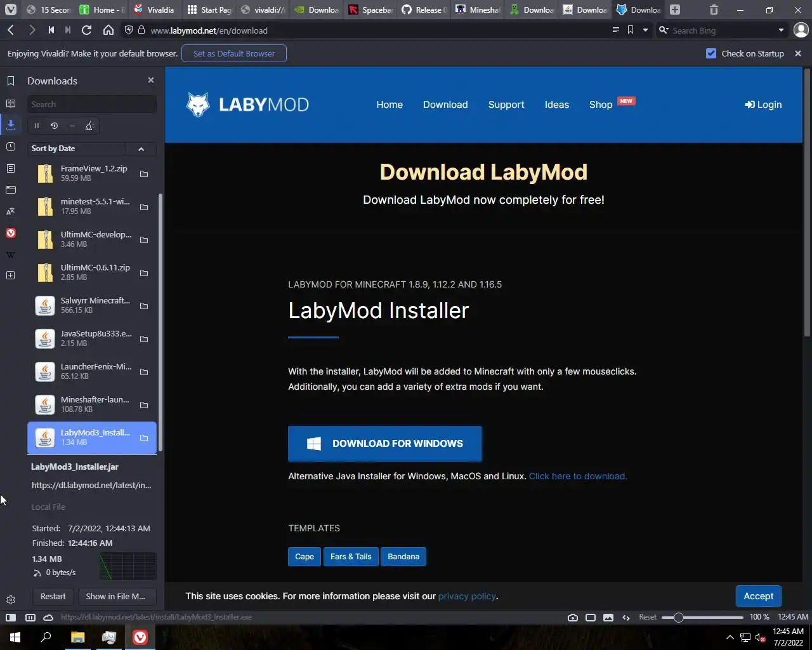Open the Vivaldi main menu icon
The image size is (812, 650).
(11, 10)
